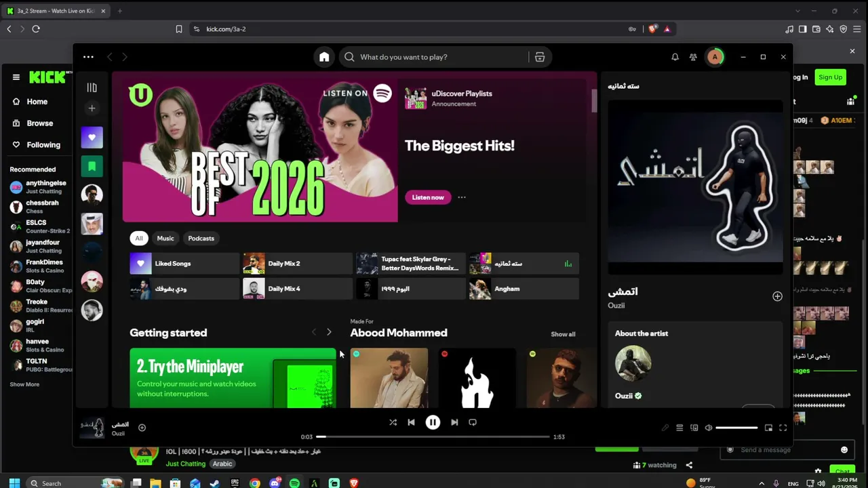Open Brave Shields lion icon in address bar
This screenshot has height=488, width=868.
pyautogui.click(x=652, y=29)
